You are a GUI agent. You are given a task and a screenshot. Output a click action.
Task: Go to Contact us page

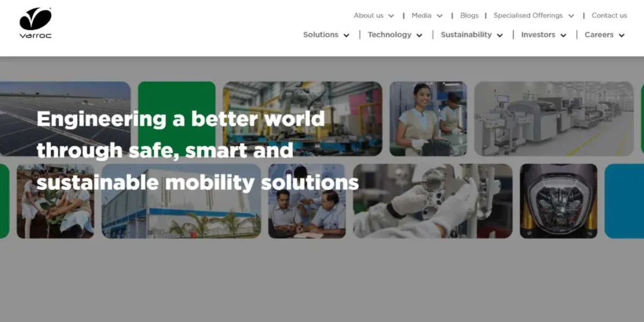[x=609, y=15]
